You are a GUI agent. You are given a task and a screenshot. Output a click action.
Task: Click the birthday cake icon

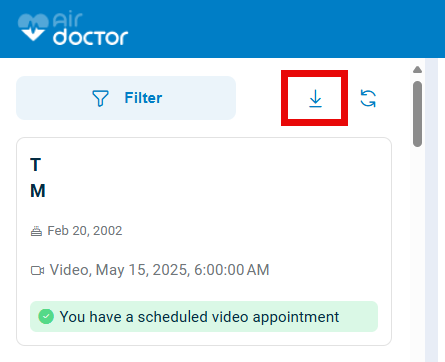click(x=36, y=231)
